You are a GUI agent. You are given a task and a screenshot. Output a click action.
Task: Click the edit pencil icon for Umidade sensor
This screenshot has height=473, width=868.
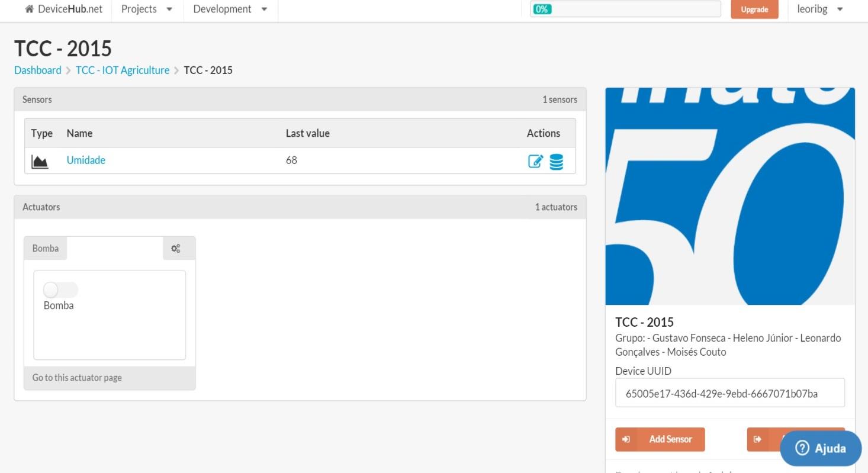pos(535,162)
